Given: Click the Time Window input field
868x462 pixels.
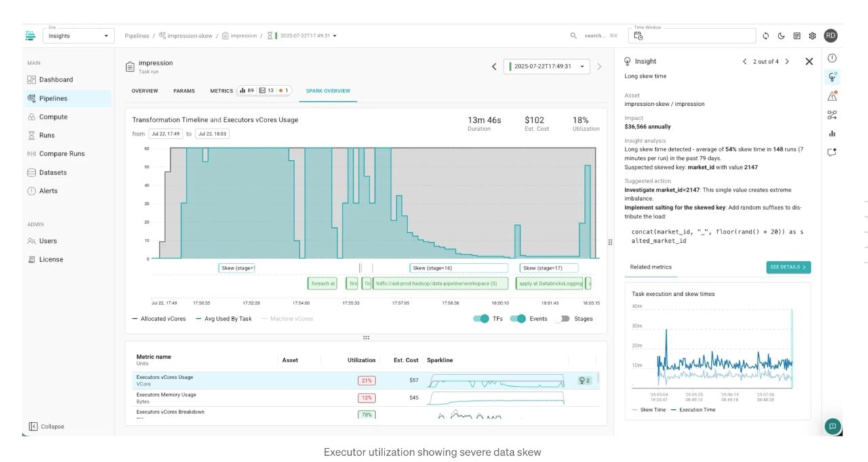Looking at the screenshot, I should coord(692,36).
